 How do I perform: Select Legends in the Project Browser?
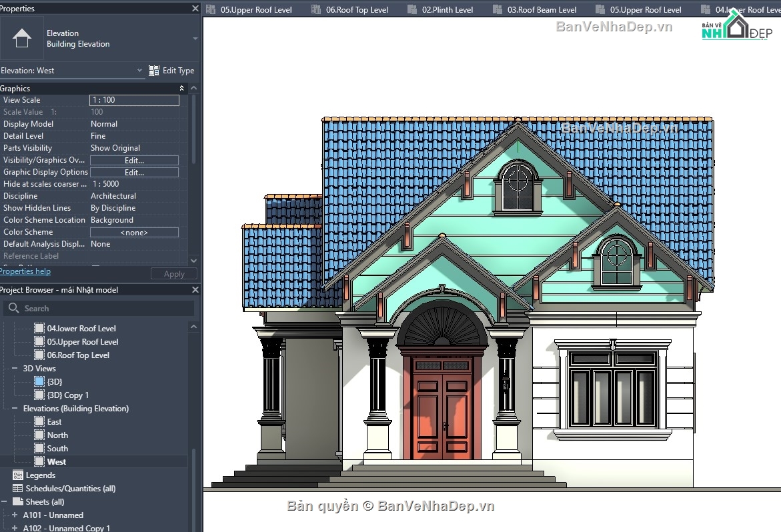[40, 475]
